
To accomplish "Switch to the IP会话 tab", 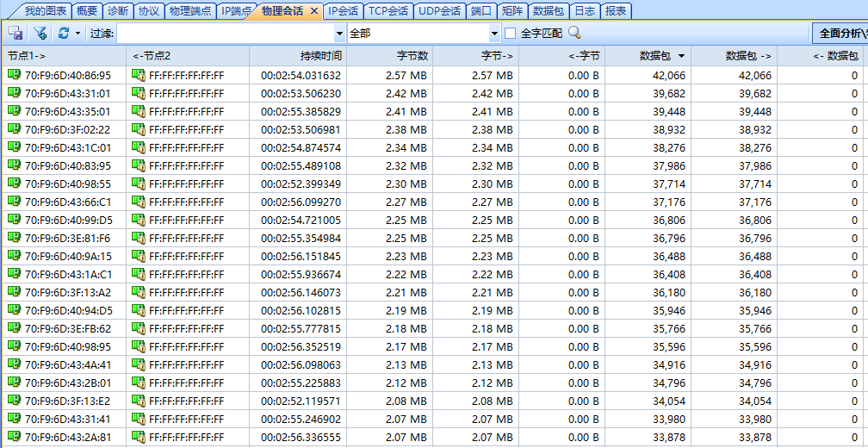I will (343, 10).
